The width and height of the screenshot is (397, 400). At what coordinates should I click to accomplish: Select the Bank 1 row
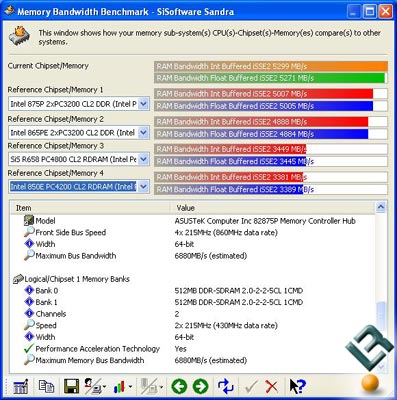click(192, 302)
